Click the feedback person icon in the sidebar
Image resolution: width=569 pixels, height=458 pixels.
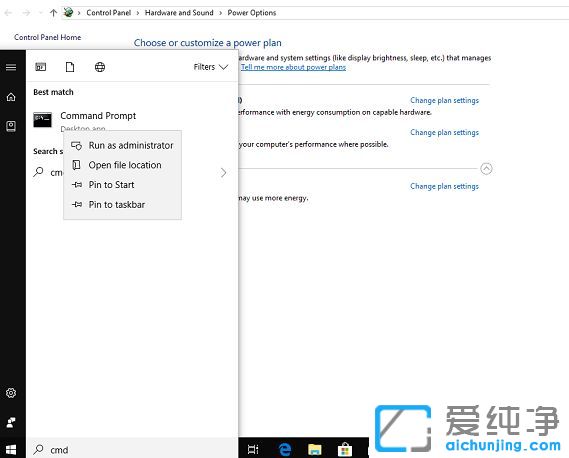coord(11,422)
